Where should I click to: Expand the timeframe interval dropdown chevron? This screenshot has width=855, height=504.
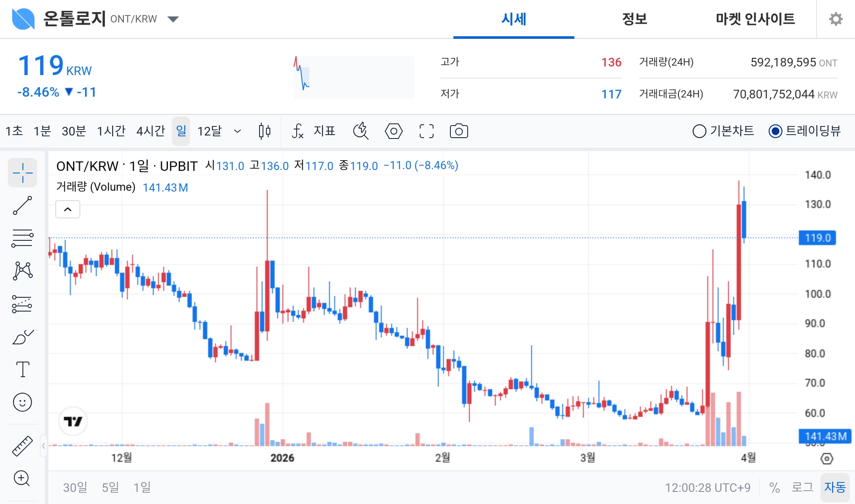[237, 131]
